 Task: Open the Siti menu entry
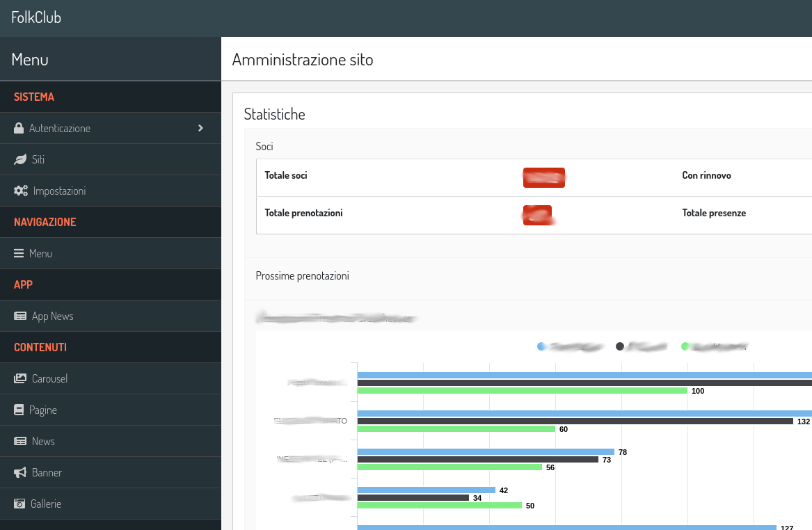[x=38, y=160]
